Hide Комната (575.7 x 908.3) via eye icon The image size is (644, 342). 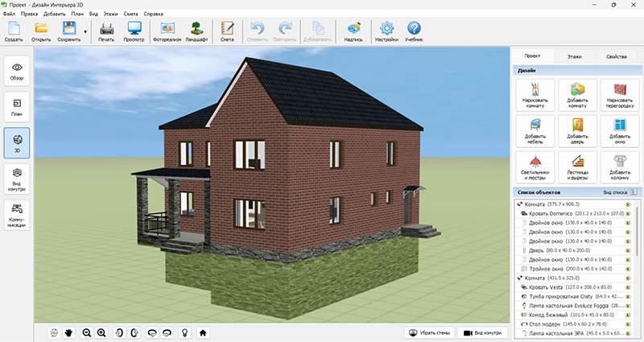coord(628,204)
